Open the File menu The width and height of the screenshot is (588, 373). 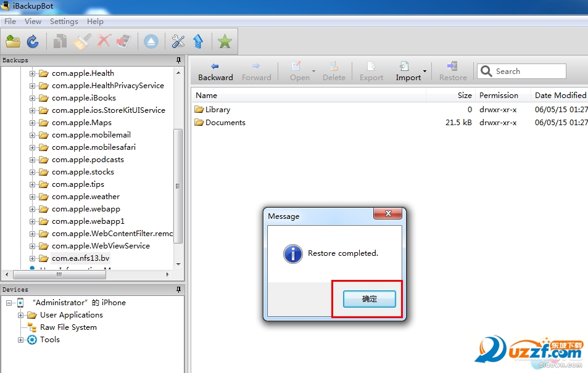[10, 22]
